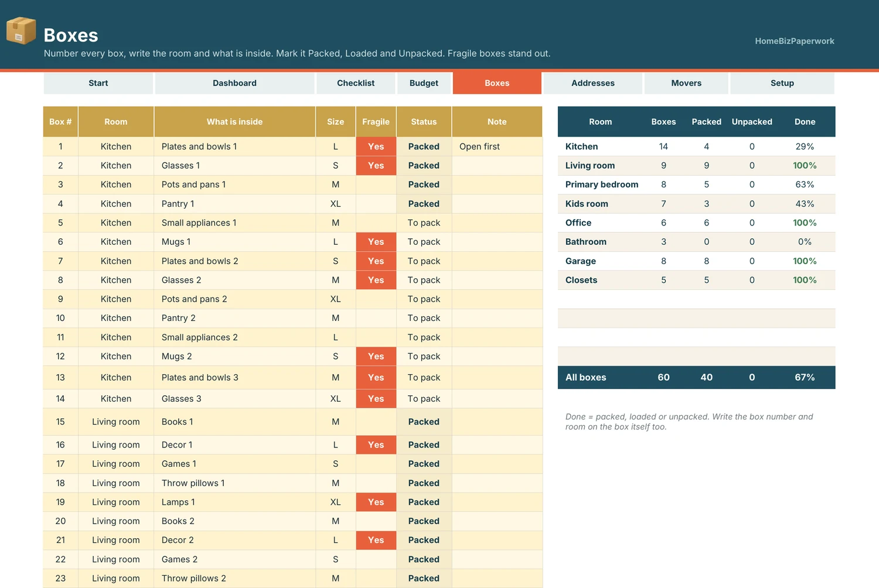Viewport: 879px width, 588px height.
Task: Open the Budget tab
Action: (424, 83)
